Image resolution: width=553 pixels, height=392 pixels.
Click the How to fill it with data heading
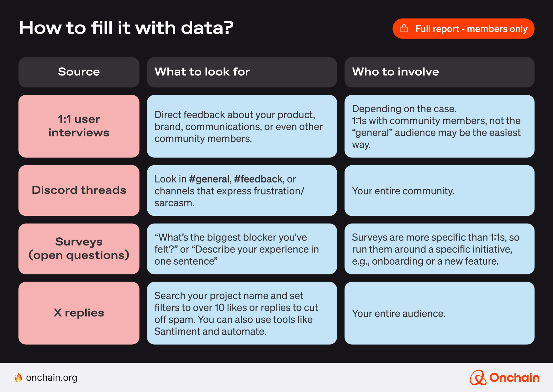(x=126, y=28)
